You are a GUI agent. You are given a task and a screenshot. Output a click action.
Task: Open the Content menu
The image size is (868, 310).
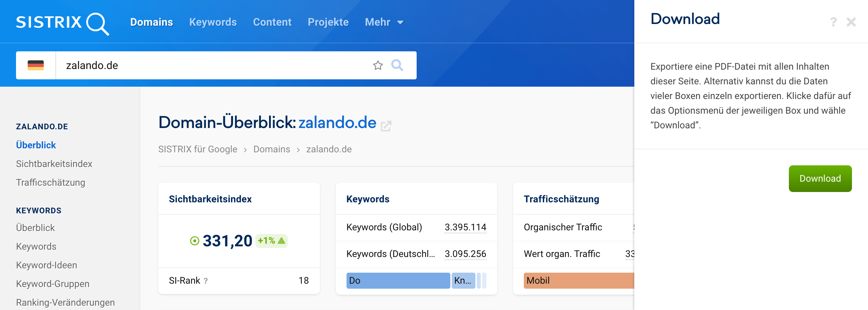(x=272, y=22)
